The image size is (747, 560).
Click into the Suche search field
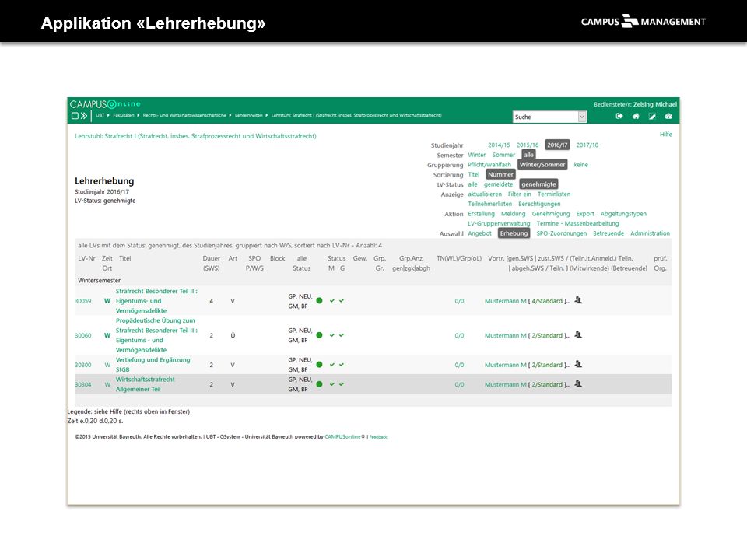tap(545, 117)
